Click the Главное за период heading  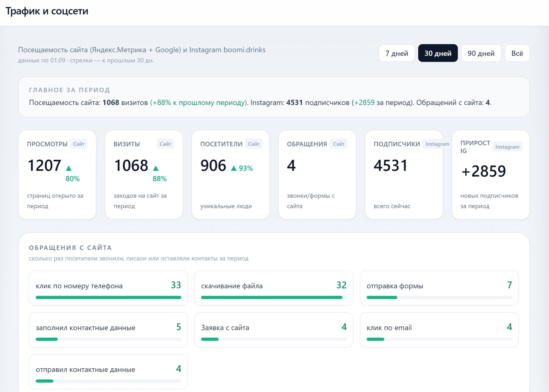coord(69,90)
